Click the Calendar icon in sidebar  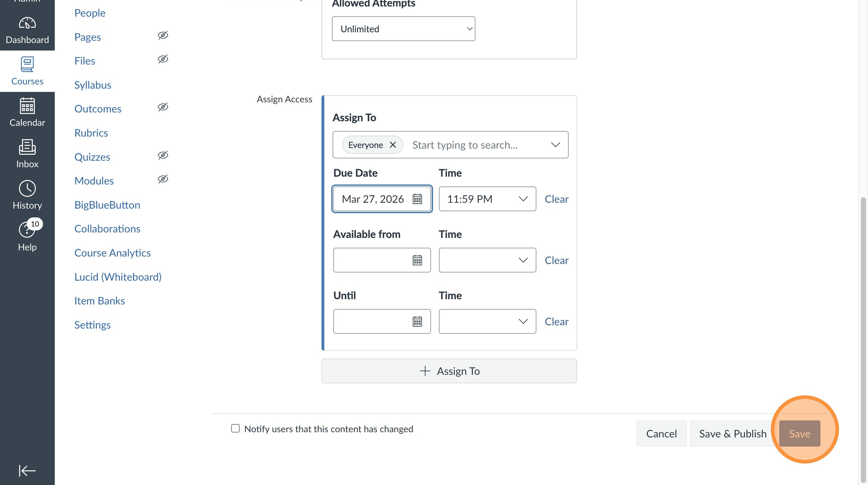point(27,106)
